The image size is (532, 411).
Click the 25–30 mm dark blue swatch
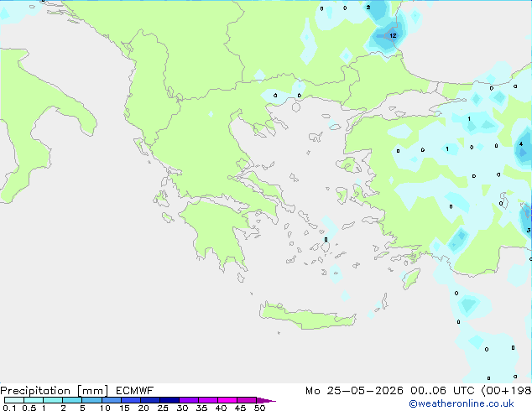[x=169, y=400]
